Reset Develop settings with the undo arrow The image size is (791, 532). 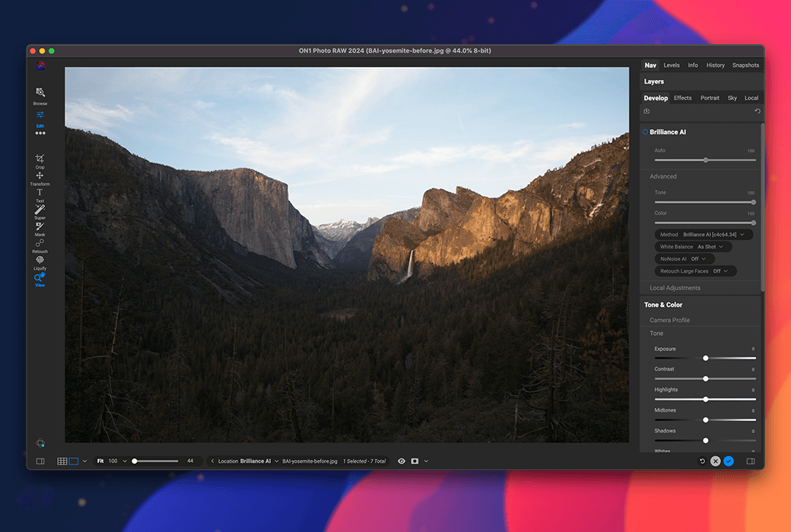[758, 111]
